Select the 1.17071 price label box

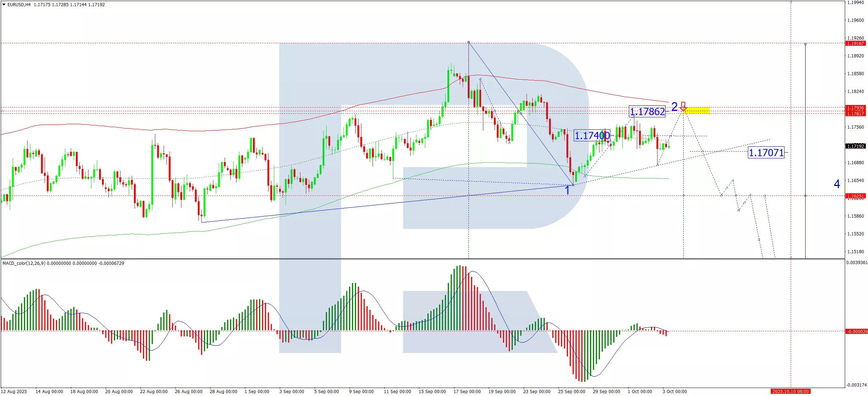point(766,153)
